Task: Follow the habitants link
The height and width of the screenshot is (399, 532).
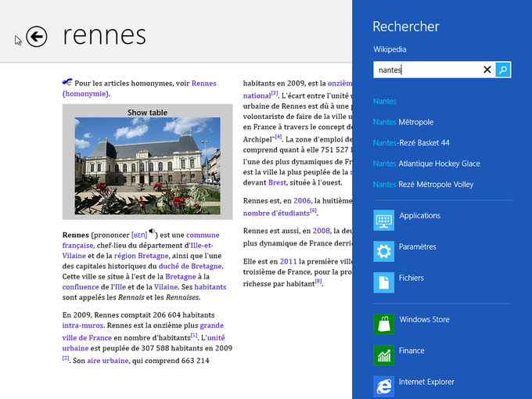Action: click(210, 287)
